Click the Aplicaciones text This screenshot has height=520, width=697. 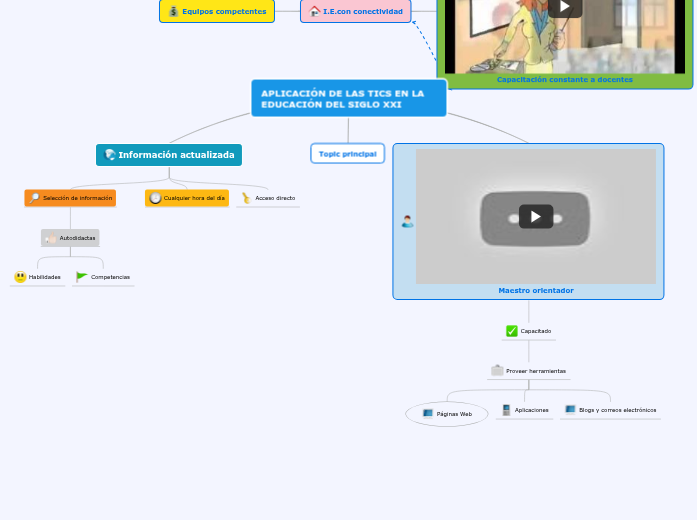point(532,410)
